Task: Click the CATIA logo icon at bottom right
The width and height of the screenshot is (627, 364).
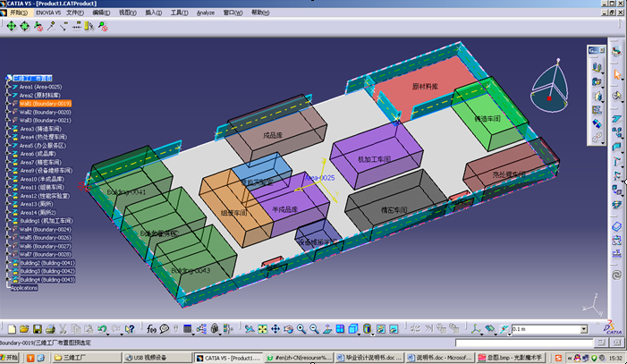Action: pyautogui.click(x=608, y=328)
